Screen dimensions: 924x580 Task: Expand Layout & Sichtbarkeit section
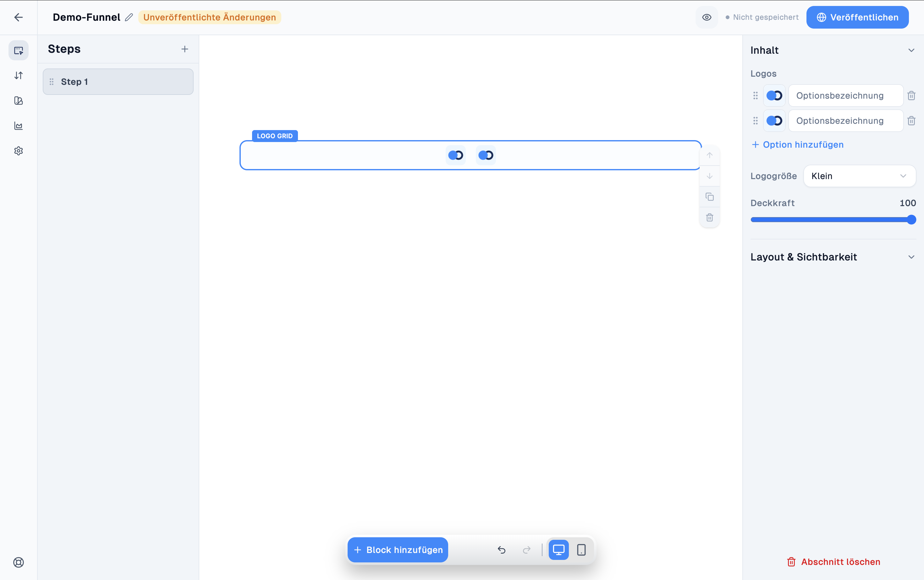coord(833,257)
